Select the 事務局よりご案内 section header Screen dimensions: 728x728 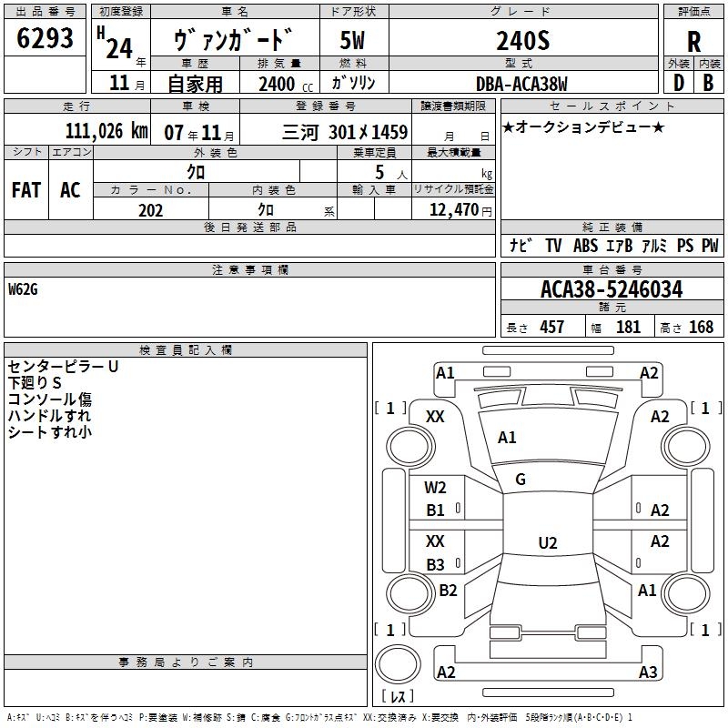pyautogui.click(x=186, y=662)
